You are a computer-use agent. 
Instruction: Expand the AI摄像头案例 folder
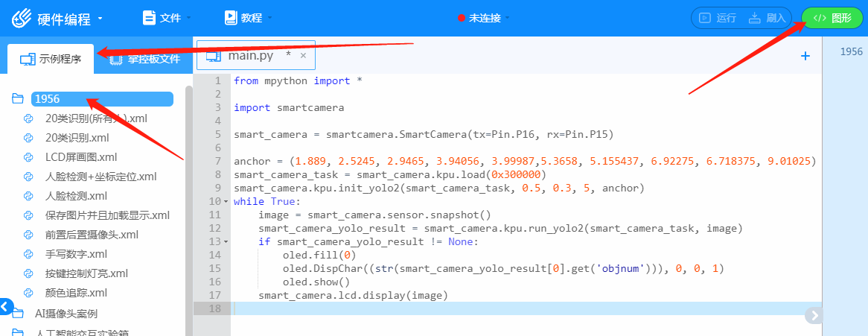66,314
